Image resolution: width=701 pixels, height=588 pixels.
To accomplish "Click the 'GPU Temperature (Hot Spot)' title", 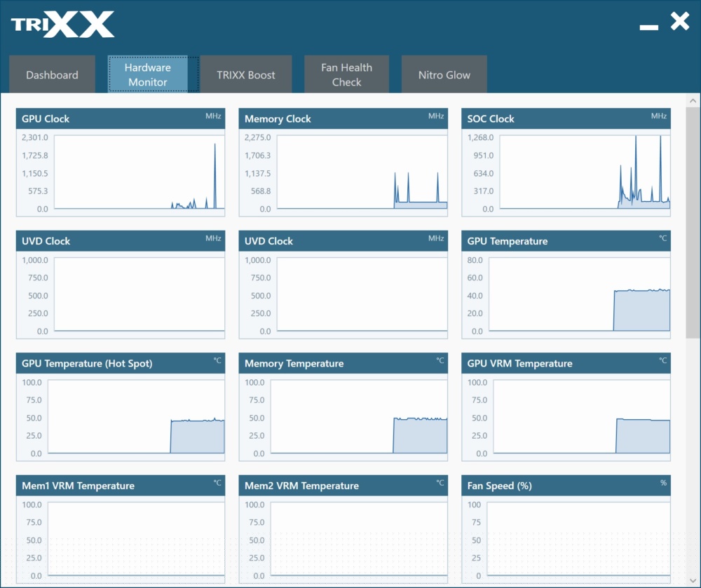I will 87,364.
